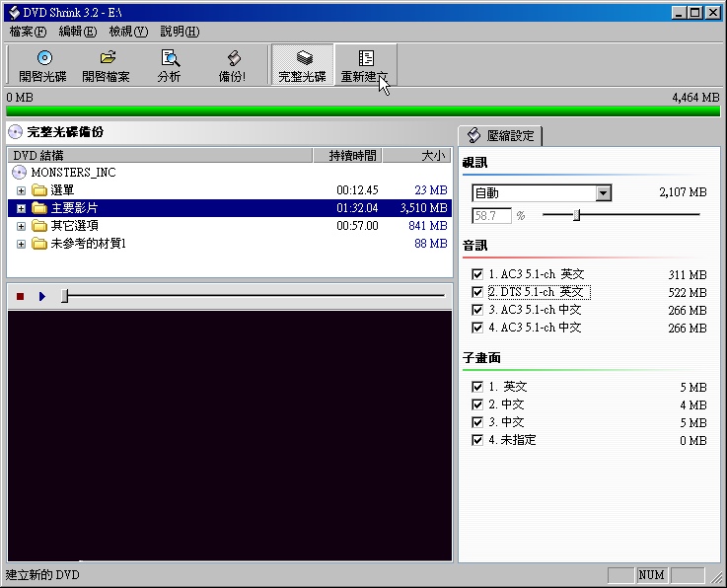Toggle subpicture 4 未指定 checkbox
The width and height of the screenshot is (727, 588).
click(x=477, y=440)
